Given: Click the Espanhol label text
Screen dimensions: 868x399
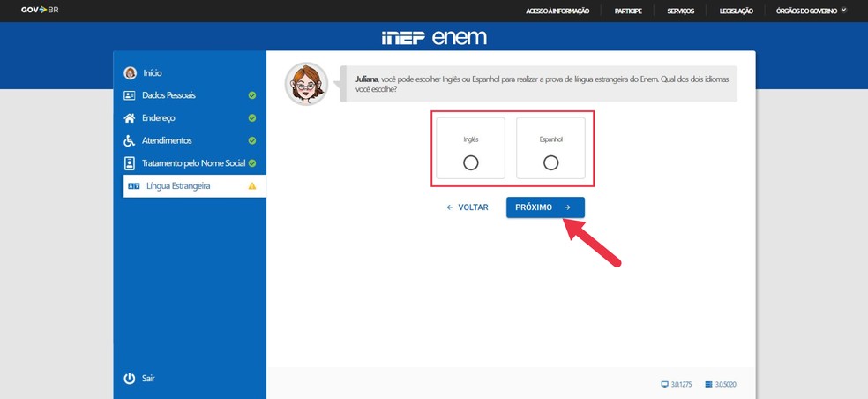Looking at the screenshot, I should coord(550,139).
